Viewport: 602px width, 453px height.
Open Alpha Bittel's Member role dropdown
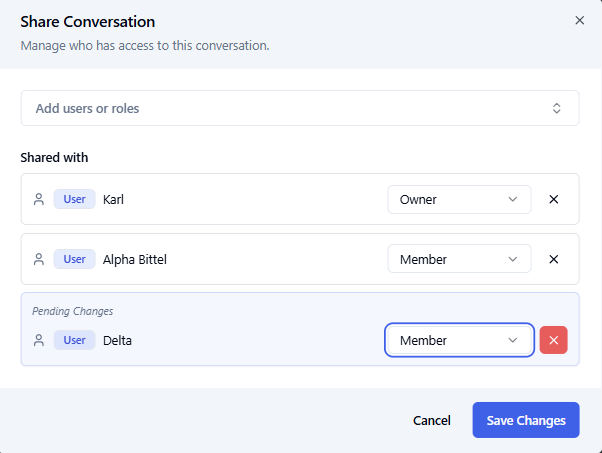point(459,259)
